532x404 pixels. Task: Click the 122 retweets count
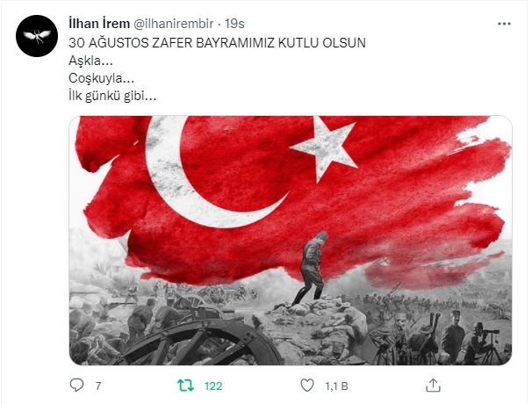pyautogui.click(x=213, y=386)
